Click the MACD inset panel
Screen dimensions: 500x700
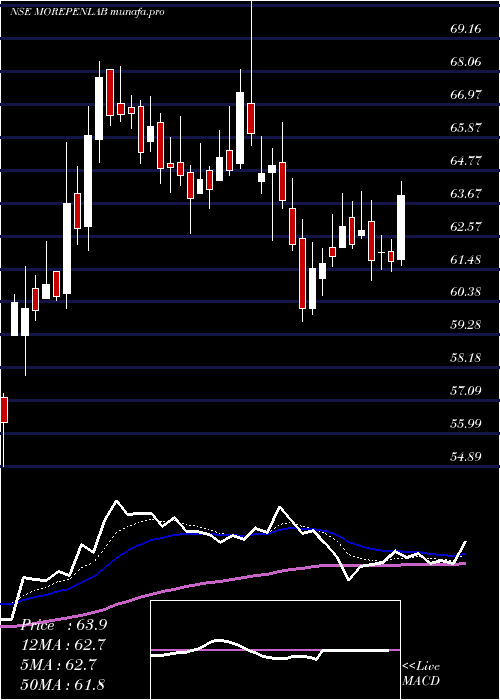(275, 650)
